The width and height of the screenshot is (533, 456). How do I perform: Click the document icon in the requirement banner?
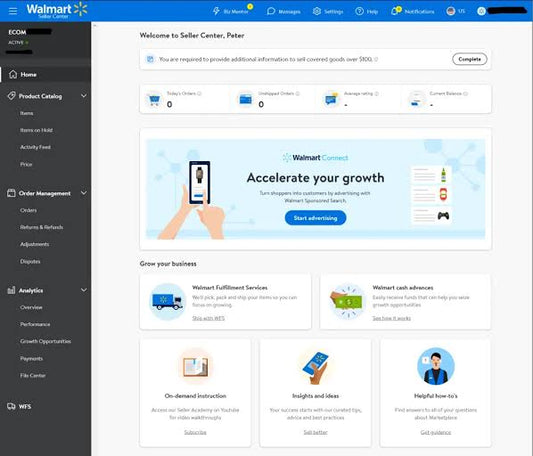150,59
